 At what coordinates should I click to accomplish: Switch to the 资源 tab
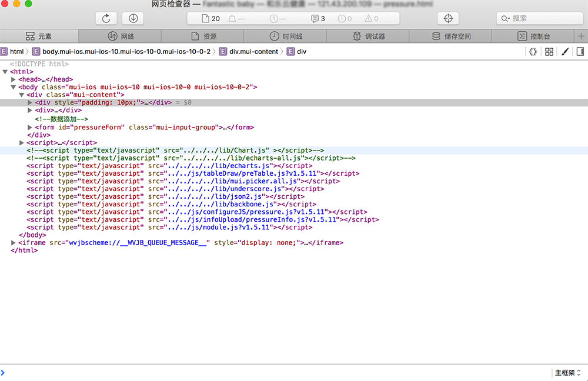point(202,36)
